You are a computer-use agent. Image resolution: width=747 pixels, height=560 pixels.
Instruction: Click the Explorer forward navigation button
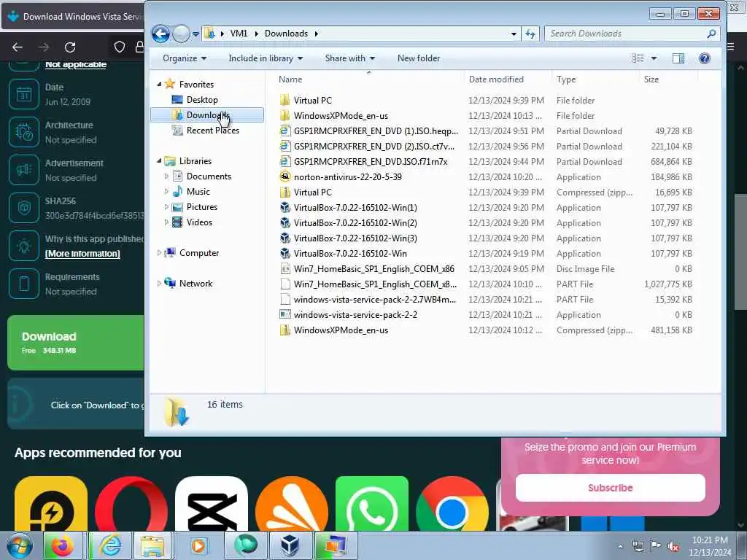point(181,34)
